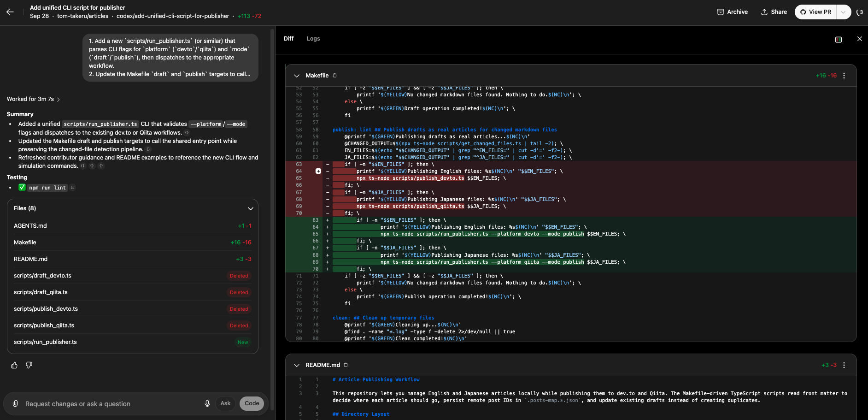This screenshot has width=868, height=420.
Task: Give the response a thumbs up
Action: (x=14, y=365)
